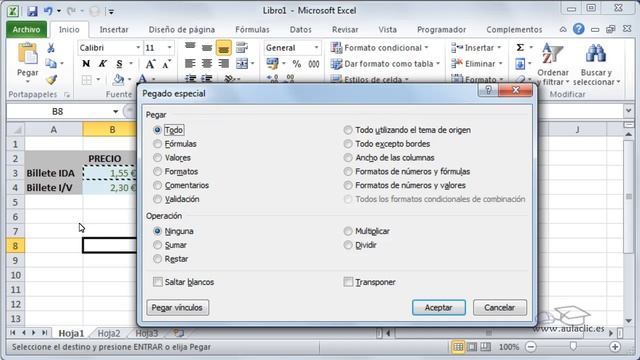Click cell B4 with value 2,30 €
The height and width of the screenshot is (360, 640).
[109, 188]
